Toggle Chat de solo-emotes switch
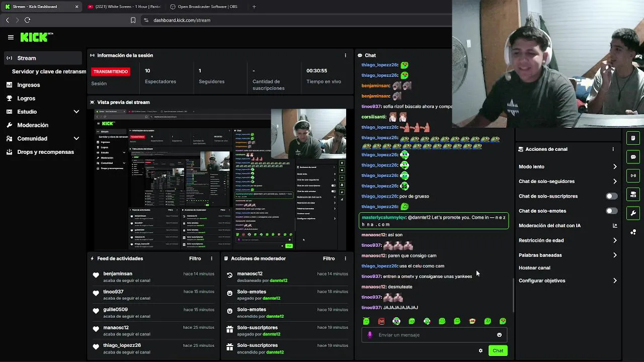This screenshot has height=362, width=644. pos(611,211)
